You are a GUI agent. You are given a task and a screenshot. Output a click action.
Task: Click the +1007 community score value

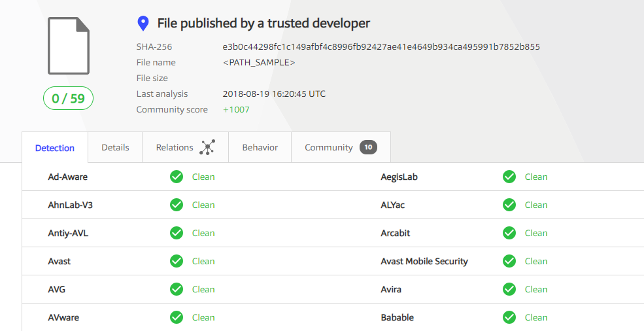[x=236, y=109]
